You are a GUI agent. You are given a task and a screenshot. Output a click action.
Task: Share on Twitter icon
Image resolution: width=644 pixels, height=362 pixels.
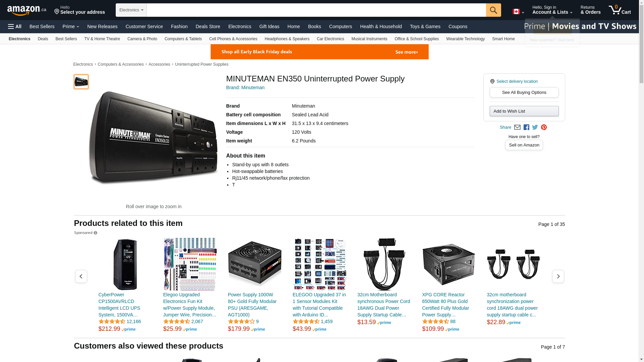(535, 127)
